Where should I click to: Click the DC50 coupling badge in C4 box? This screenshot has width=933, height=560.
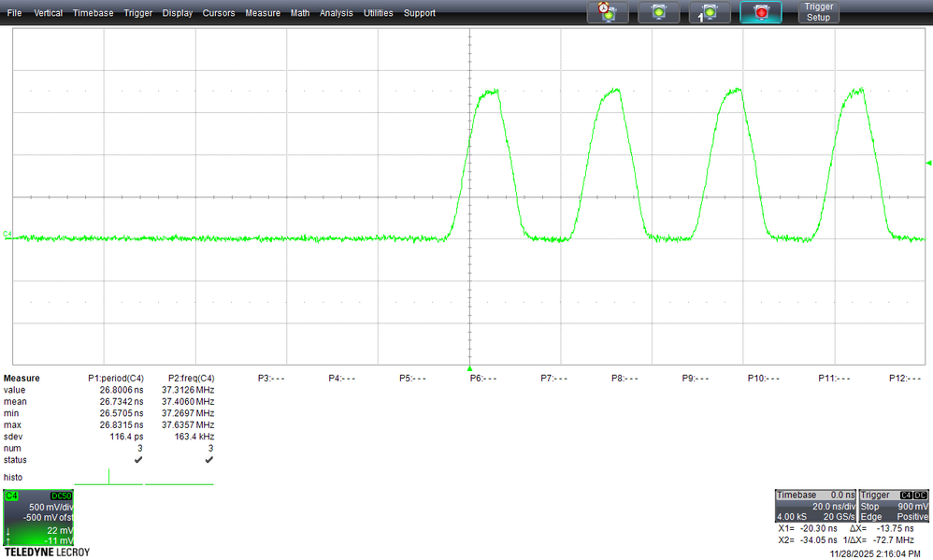[x=62, y=495]
